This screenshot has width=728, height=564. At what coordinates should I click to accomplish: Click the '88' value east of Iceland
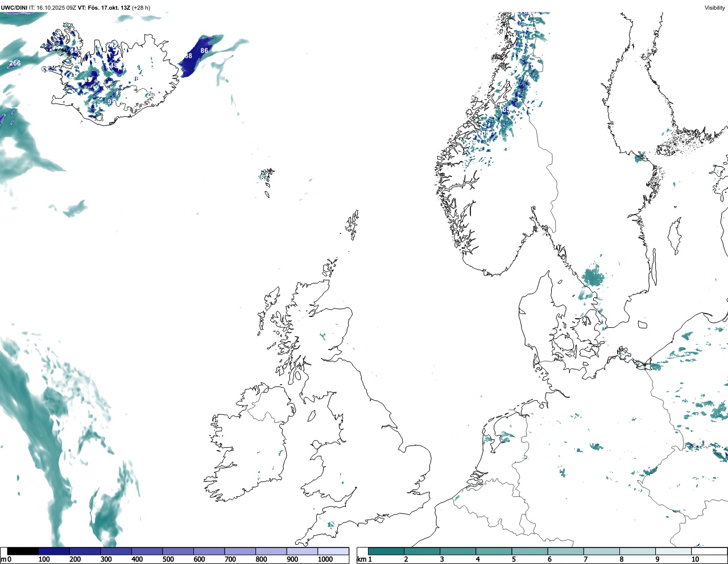pyautogui.click(x=189, y=56)
